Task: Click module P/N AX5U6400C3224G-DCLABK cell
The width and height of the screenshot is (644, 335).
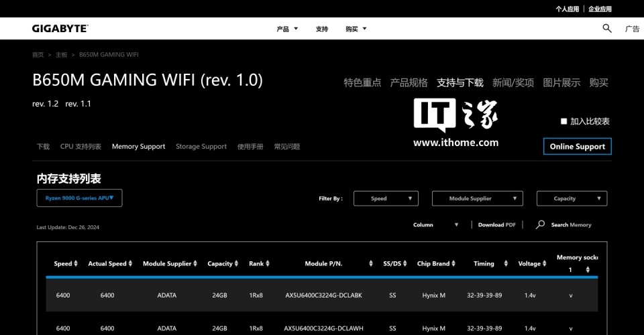Action: 323,295
